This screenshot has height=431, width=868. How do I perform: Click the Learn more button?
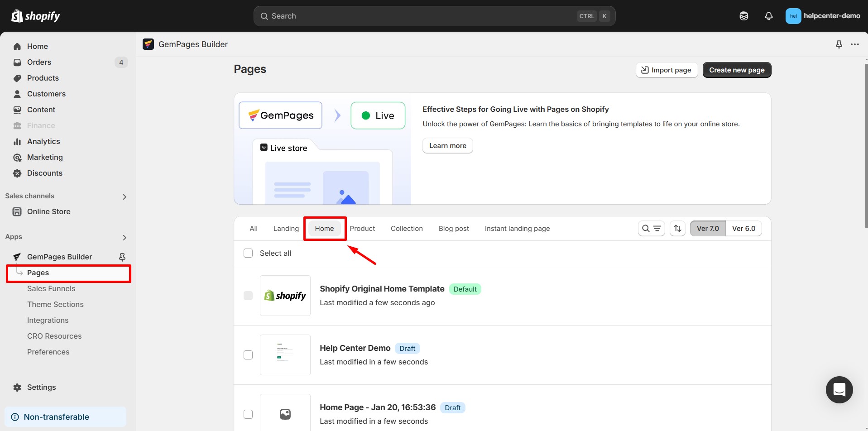coord(447,145)
